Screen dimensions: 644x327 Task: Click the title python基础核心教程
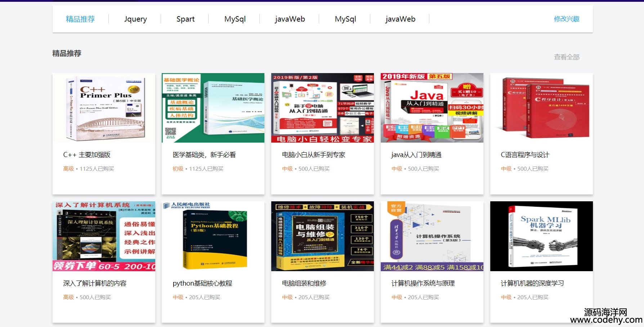pyautogui.click(x=202, y=283)
